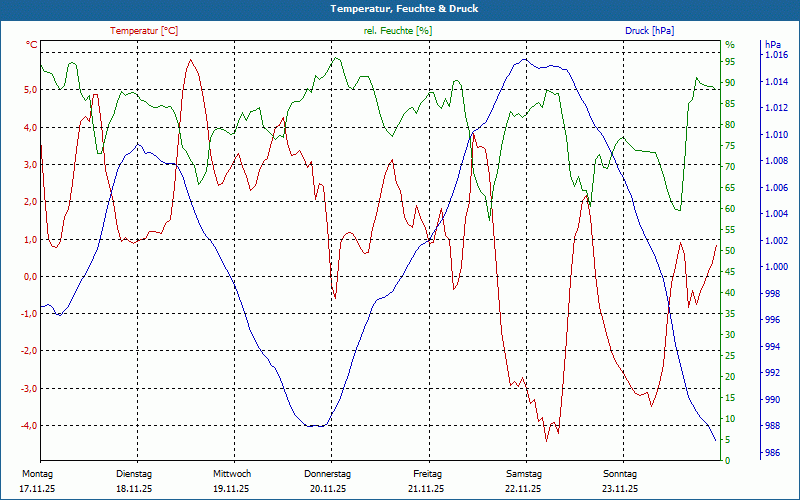Viewport: 800px width, 500px height.
Task: Click the '1.012' pressure axis value
Action: [777, 108]
